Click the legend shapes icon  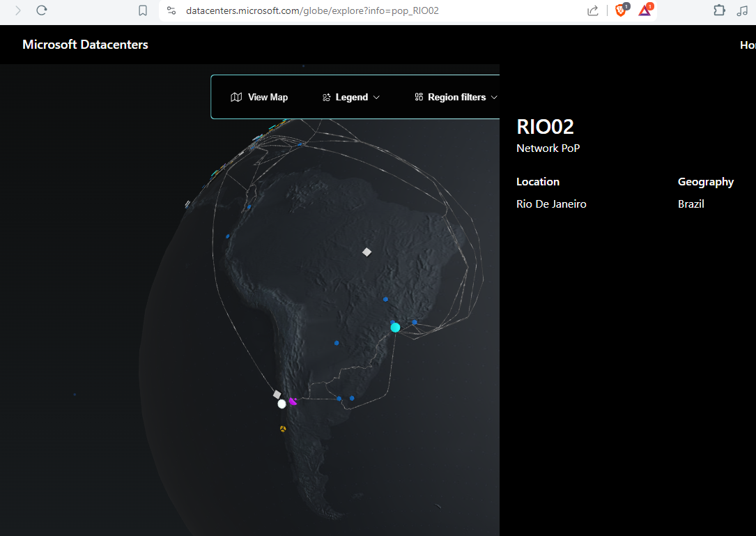point(326,98)
